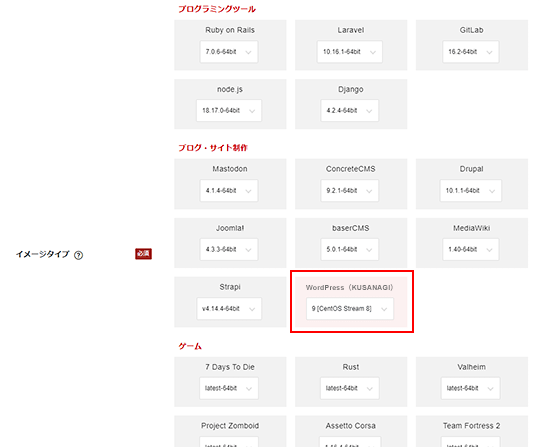Viewport: 550px width, 447px height.
Task: Open the help icon beside イメージタイプ
Action: [x=79, y=255]
